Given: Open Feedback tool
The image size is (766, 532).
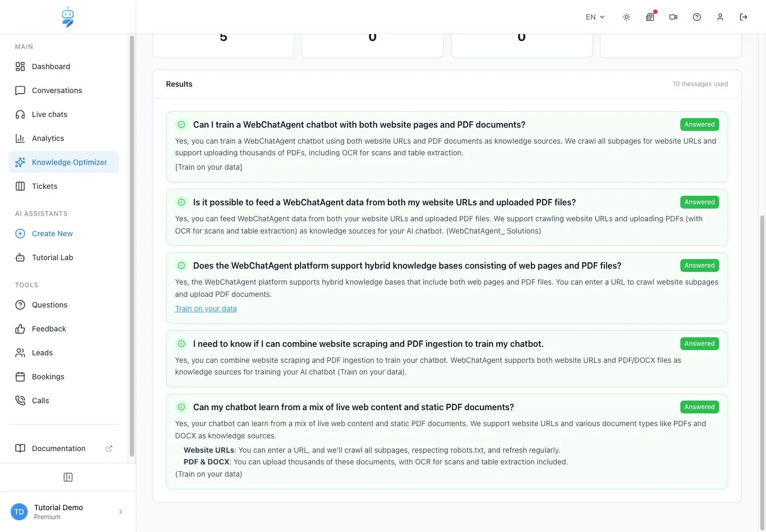Looking at the screenshot, I should [64, 329].
